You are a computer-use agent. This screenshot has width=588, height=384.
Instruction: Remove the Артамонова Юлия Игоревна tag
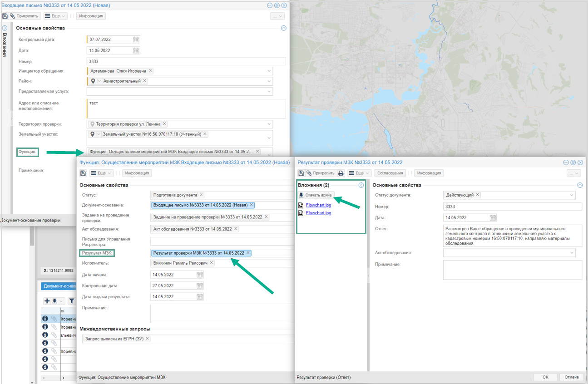[150, 71]
